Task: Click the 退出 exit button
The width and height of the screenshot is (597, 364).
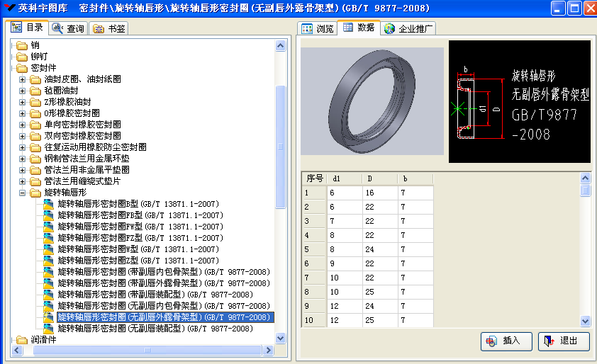Action: click(x=563, y=341)
